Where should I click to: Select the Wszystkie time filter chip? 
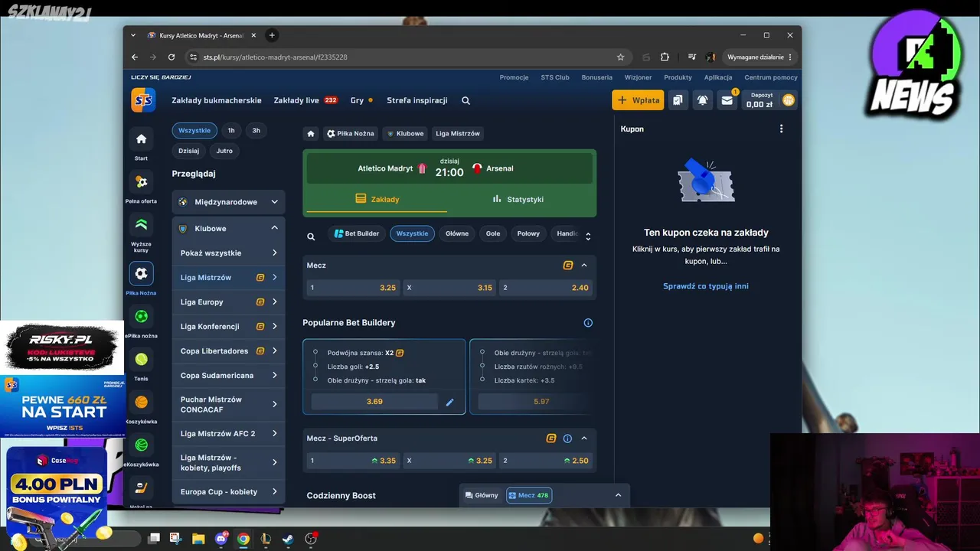tap(194, 130)
